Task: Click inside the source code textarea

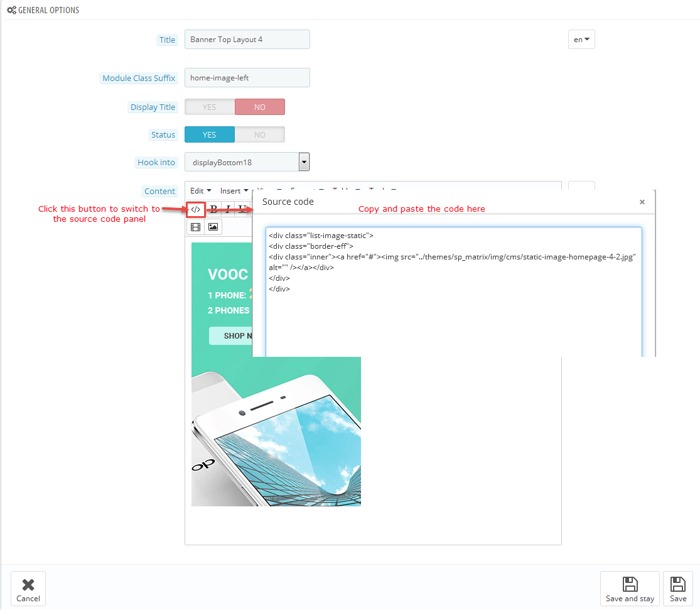Action: (x=453, y=292)
